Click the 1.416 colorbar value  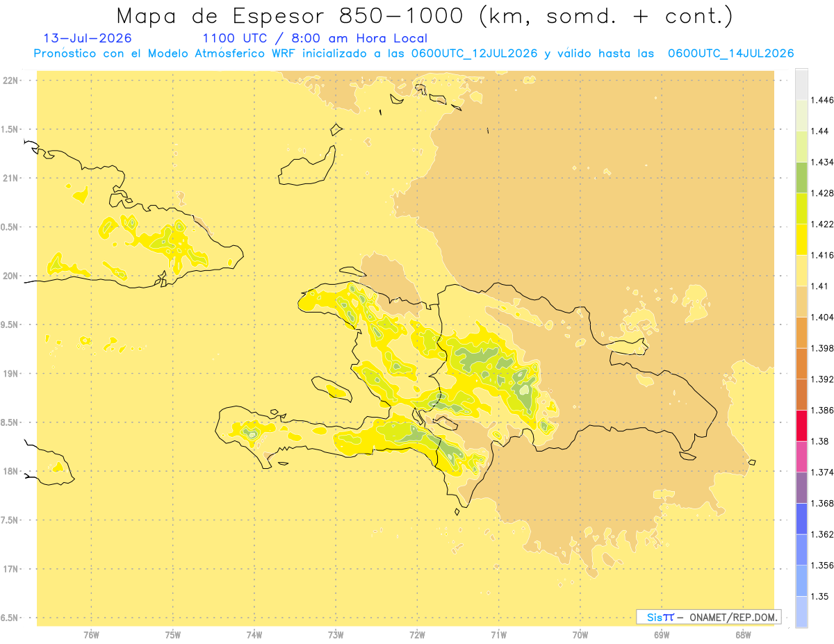tap(822, 255)
